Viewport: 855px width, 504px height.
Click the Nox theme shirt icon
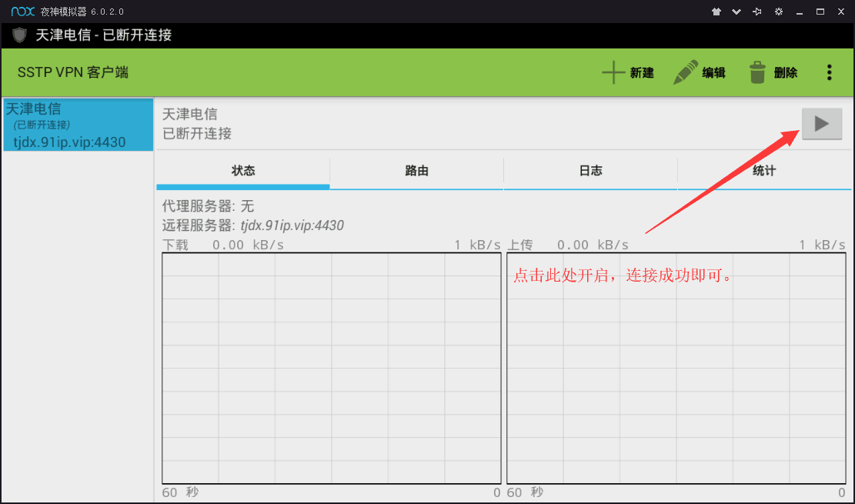[x=716, y=12]
